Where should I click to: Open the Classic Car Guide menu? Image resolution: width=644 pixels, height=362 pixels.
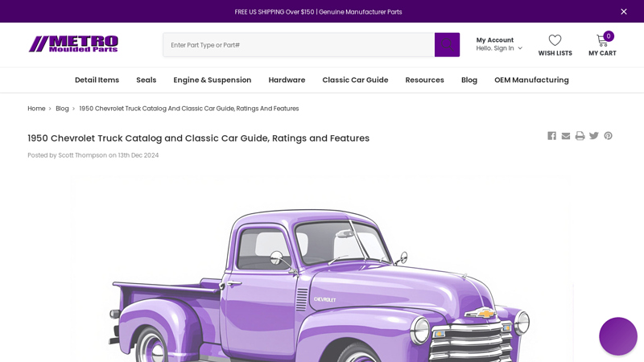coord(355,80)
